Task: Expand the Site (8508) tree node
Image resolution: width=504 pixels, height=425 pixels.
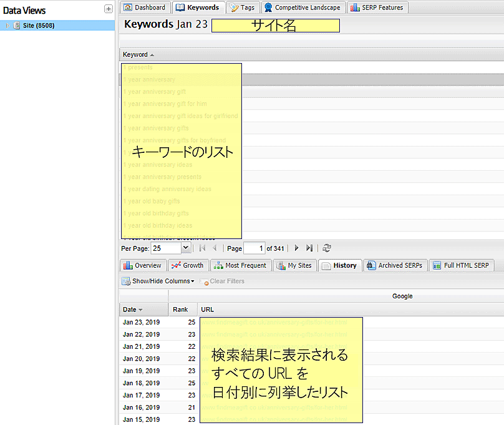Action: click(7, 26)
